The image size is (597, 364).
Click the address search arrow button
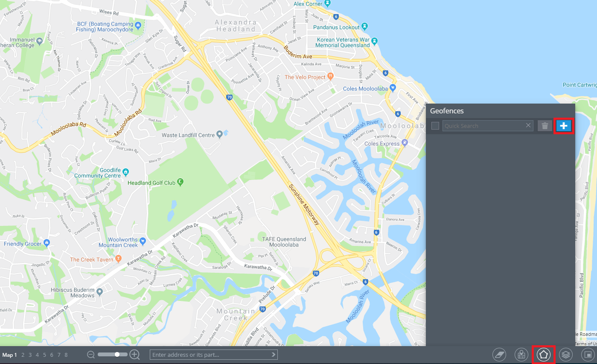click(274, 355)
